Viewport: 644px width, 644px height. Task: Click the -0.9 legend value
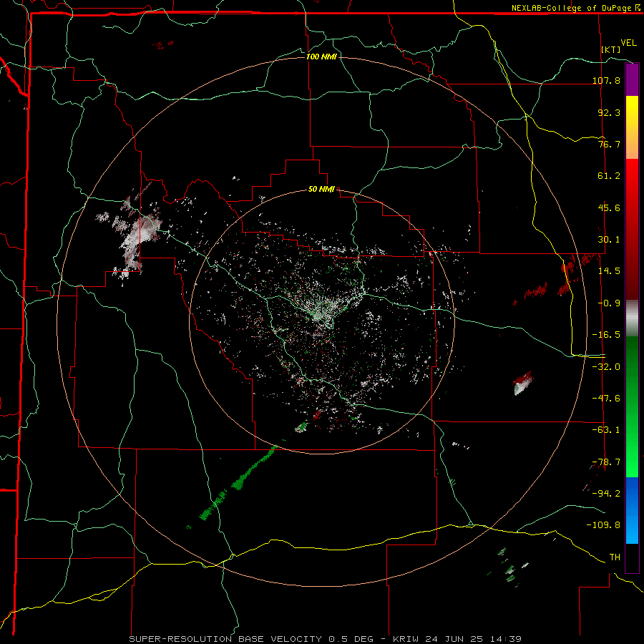(609, 303)
